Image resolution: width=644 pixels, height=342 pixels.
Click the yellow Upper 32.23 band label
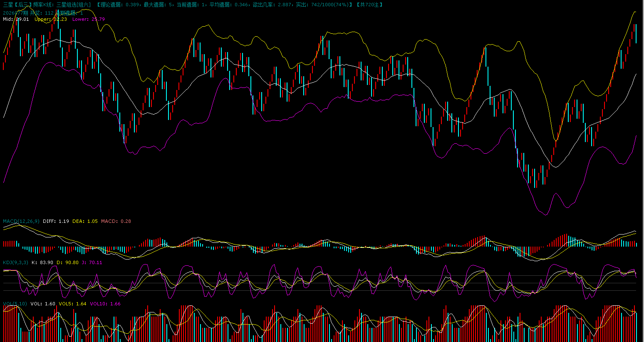coord(51,19)
